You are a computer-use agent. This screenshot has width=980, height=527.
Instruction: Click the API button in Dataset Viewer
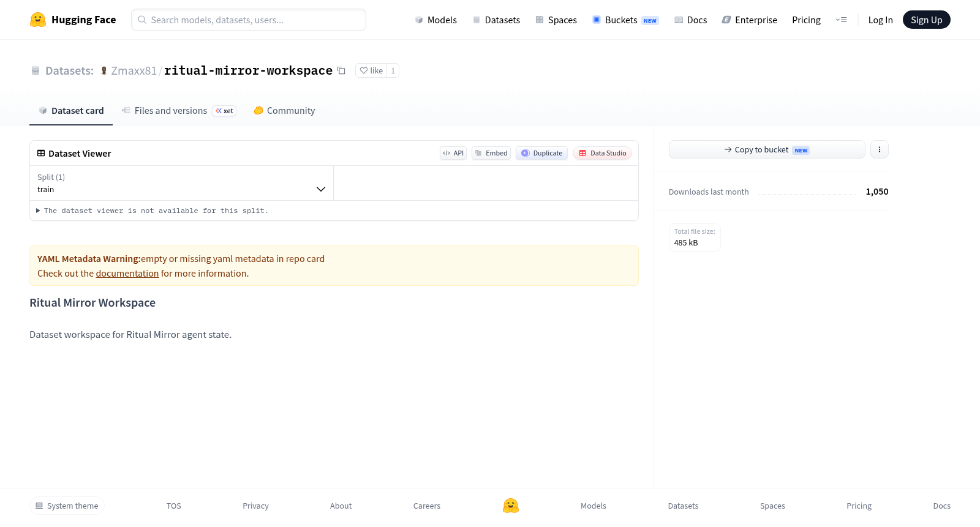(x=453, y=153)
